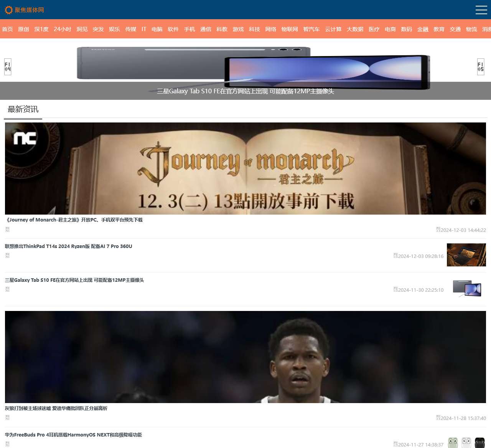Click clock icon beside 2024-11-28 15:37:40
This screenshot has width=491, height=448.
[438, 418]
